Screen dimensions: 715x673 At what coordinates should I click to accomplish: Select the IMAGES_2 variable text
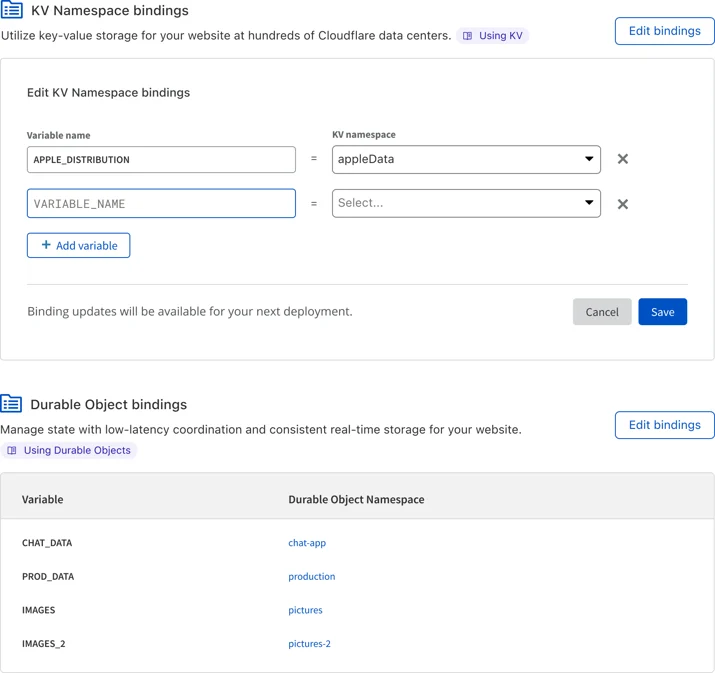[43, 644]
